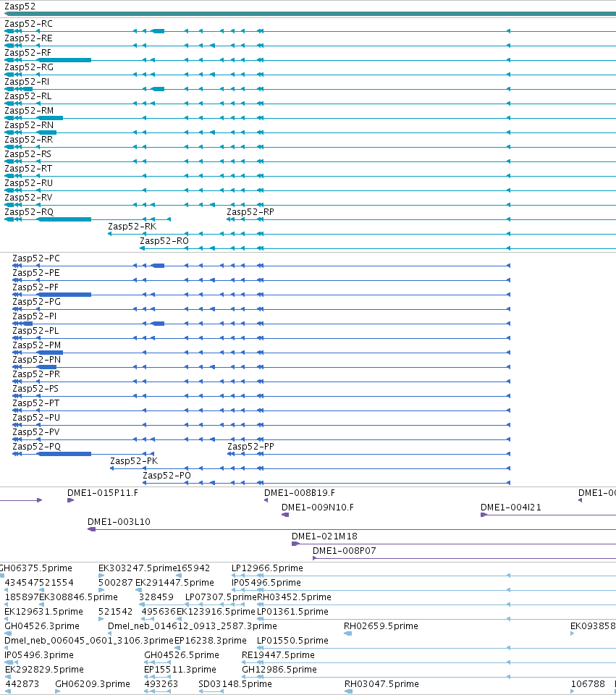This screenshot has height=695, width=616.
Task: Open protein Zasp52-PO label
Action: 166,476
